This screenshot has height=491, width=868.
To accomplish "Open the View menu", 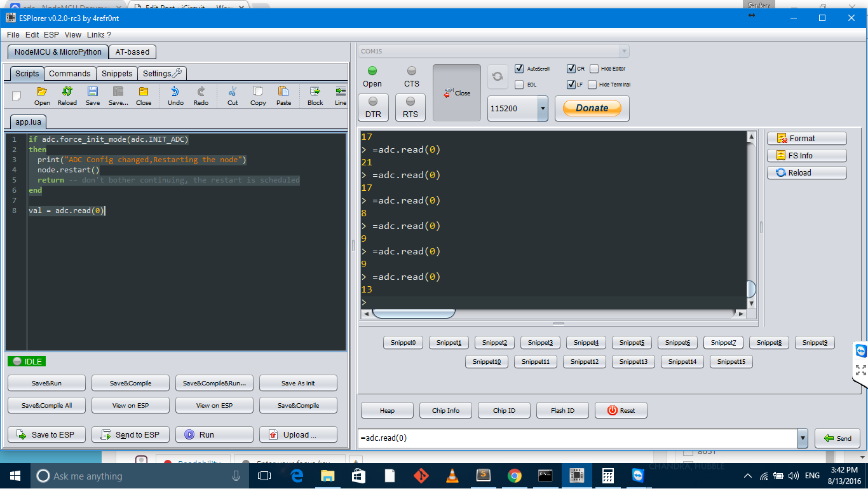I will click(73, 34).
